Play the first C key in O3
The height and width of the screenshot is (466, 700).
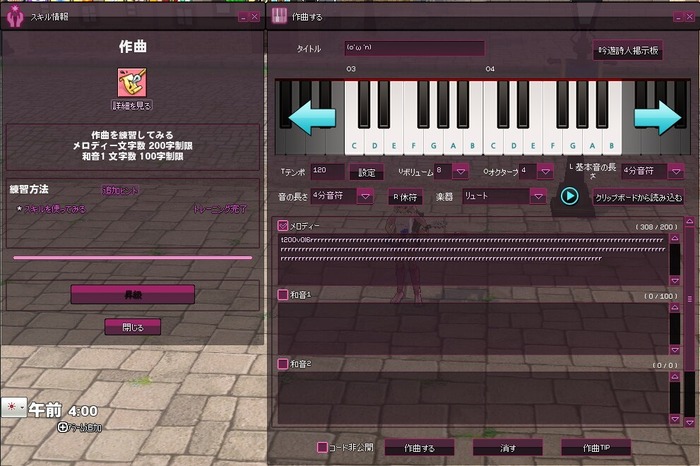354,143
